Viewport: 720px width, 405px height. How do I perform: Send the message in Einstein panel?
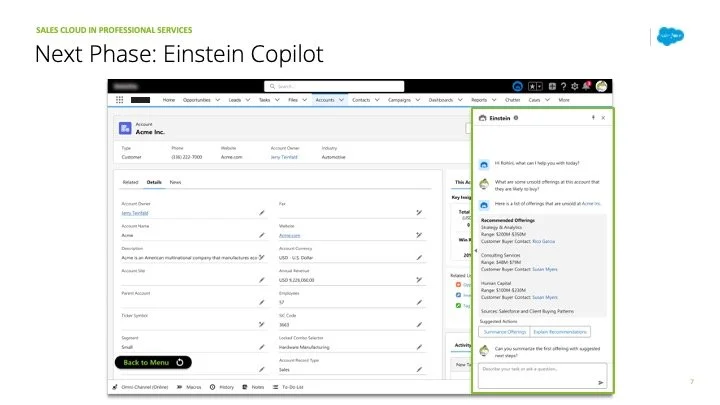coord(601,382)
